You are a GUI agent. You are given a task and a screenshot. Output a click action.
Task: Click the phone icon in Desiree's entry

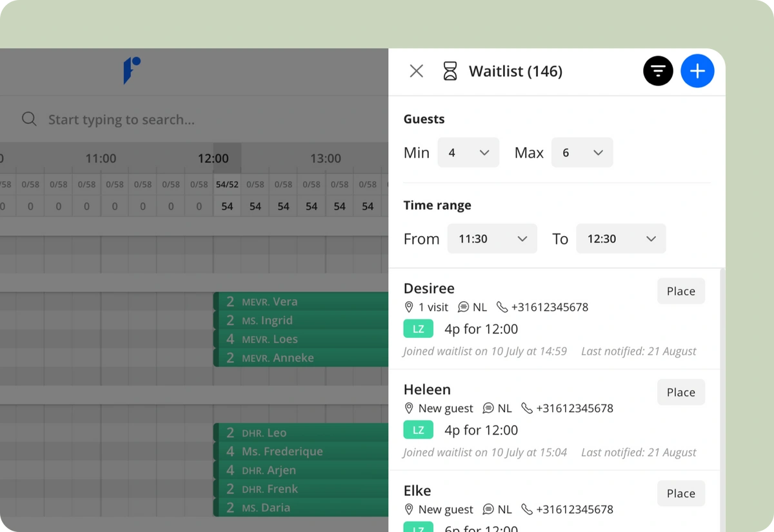pos(502,307)
